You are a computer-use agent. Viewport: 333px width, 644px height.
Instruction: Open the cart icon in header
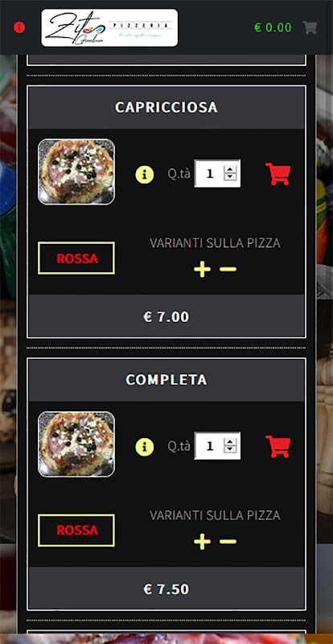coord(310,27)
